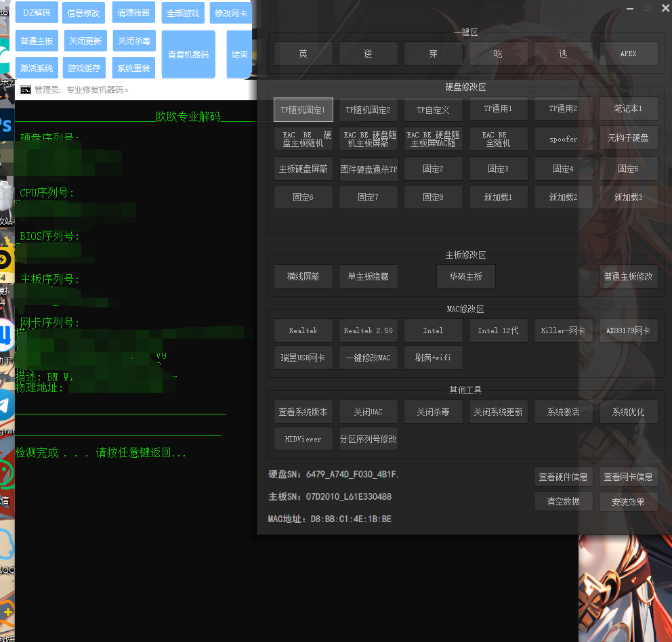Click the 华硕主板 motherboard button
The width and height of the screenshot is (672, 642).
(x=465, y=276)
